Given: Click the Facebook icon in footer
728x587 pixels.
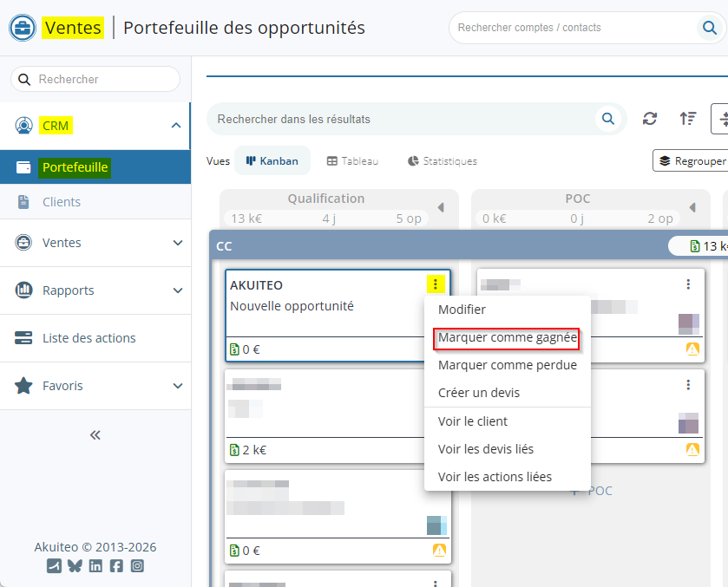Looking at the screenshot, I should pos(116,566).
